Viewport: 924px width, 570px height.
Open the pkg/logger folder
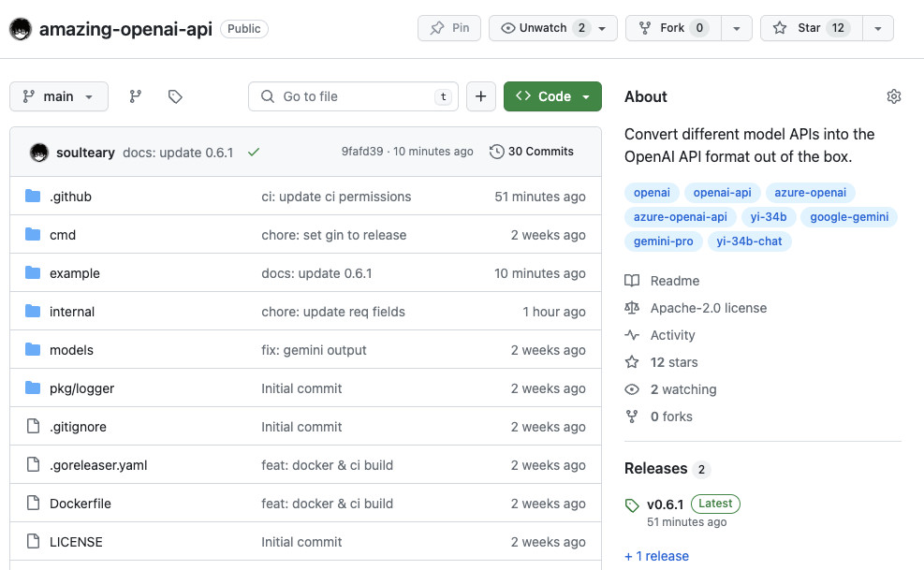point(81,387)
